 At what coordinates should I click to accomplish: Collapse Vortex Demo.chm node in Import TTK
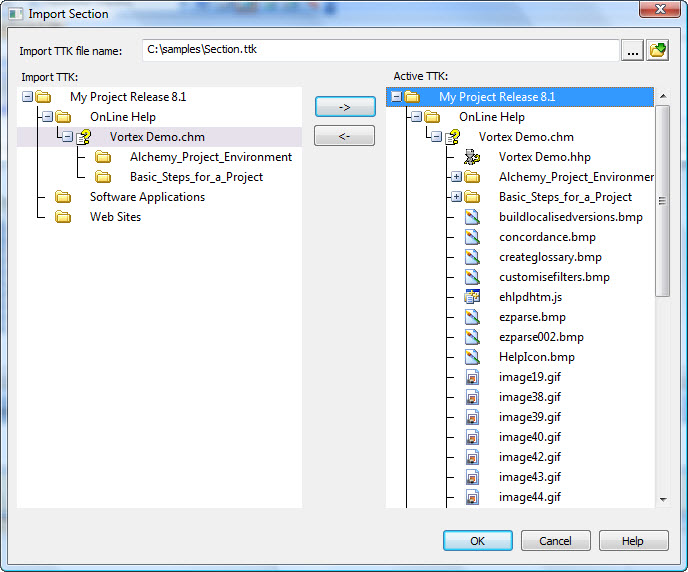[x=67, y=137]
